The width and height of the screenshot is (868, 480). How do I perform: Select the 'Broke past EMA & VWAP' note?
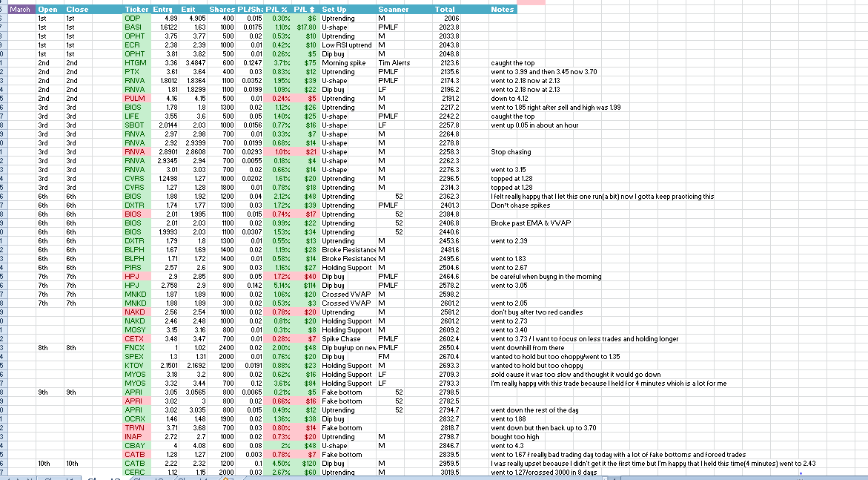(530, 223)
